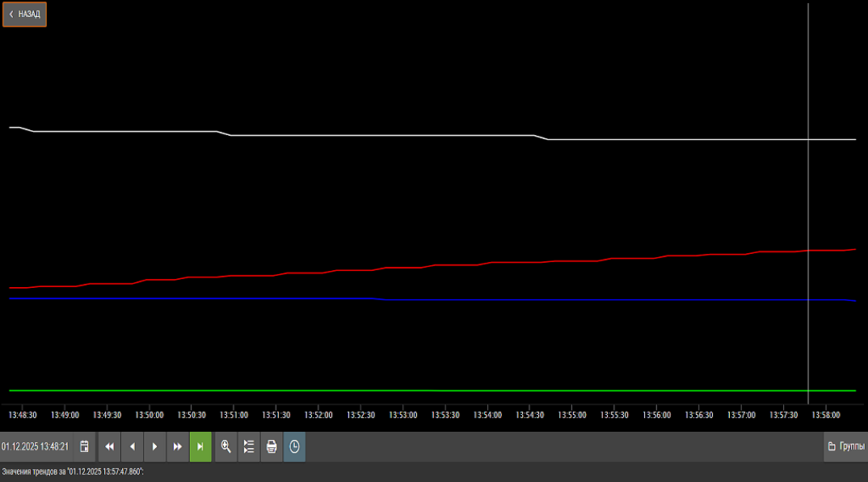Image resolution: width=868 pixels, height=482 pixels.
Task: Step the trend one interval forward
Action: pyautogui.click(x=154, y=446)
